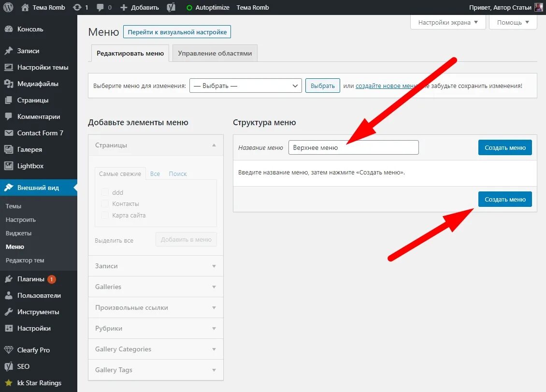Click the WordPress logo icon
This screenshot has height=392, width=546.
(8, 7)
